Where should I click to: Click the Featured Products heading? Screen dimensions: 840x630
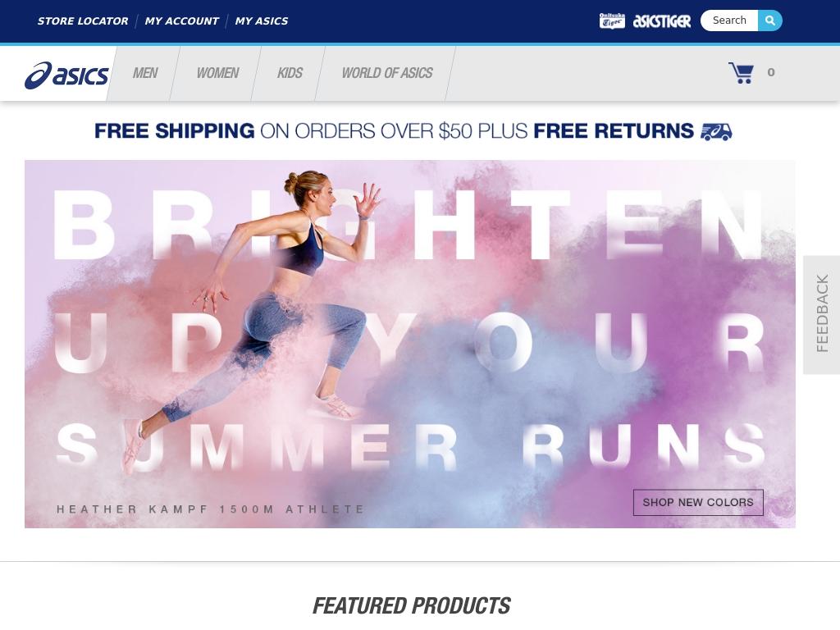pos(412,606)
